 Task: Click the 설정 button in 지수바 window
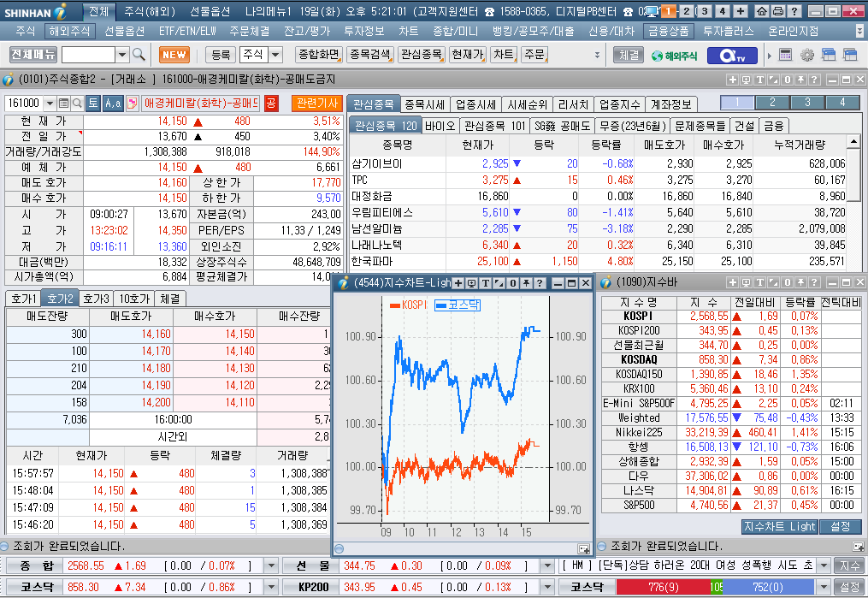[841, 527]
